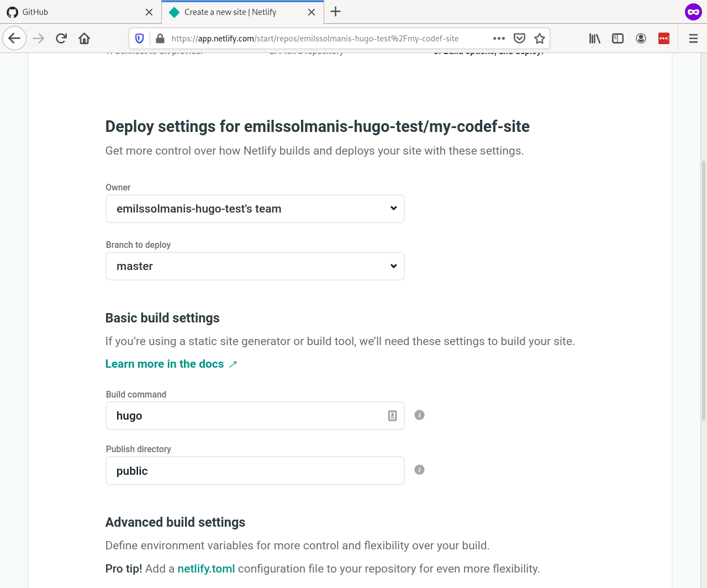707x588 pixels.
Task: Click into the Build command input
Action: (x=255, y=416)
